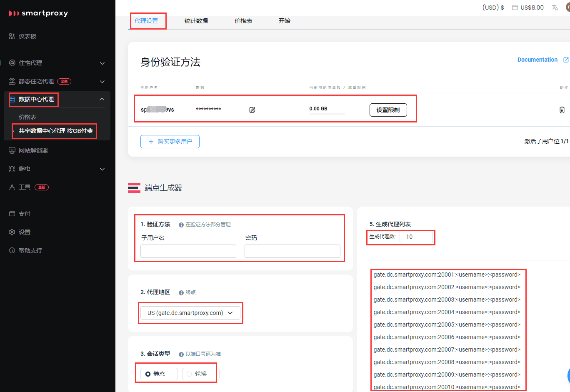Open 网站解锁器 in sidebar
Image resolution: width=570 pixels, height=392 pixels.
[33, 150]
